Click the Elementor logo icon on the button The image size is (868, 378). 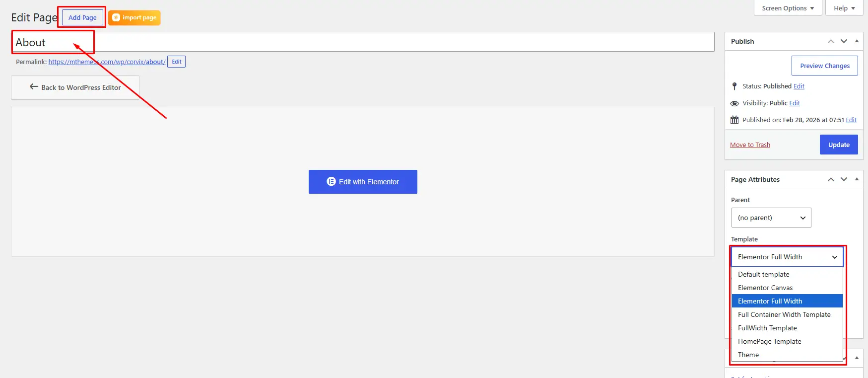point(331,182)
